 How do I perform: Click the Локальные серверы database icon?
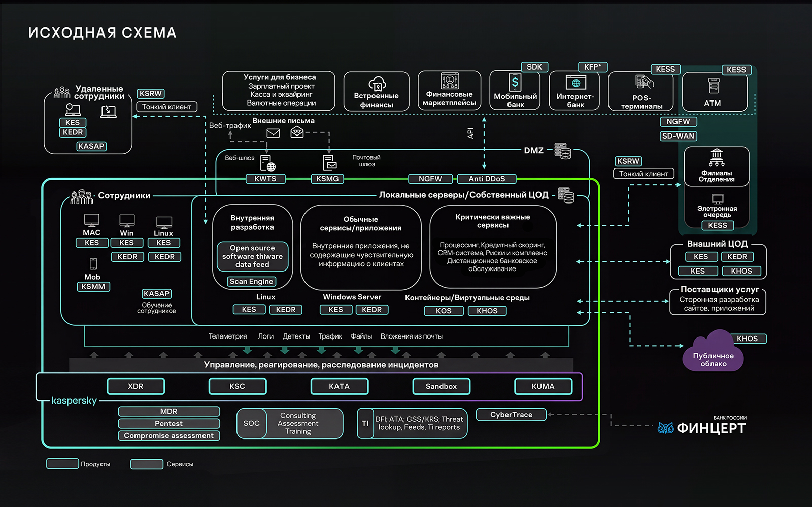566,195
